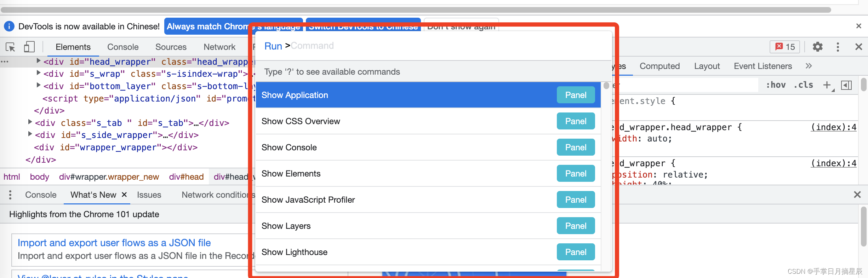
Task: Activate the inspect element picker icon
Action: (11, 47)
